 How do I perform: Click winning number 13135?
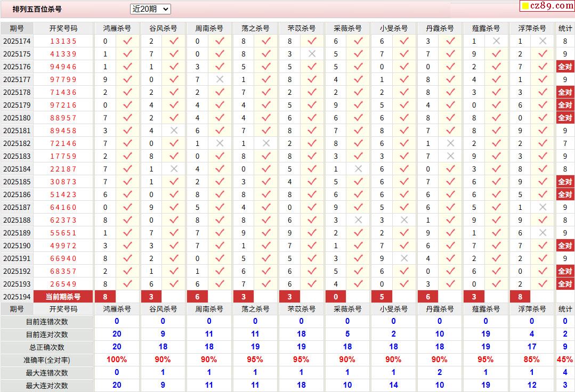tap(63, 41)
